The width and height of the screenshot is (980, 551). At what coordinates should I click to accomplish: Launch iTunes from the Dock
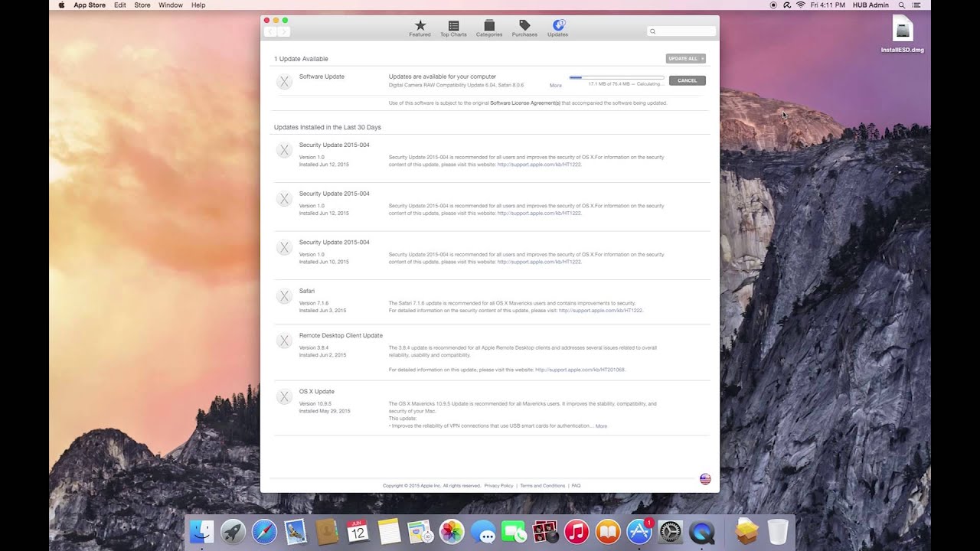point(577,532)
